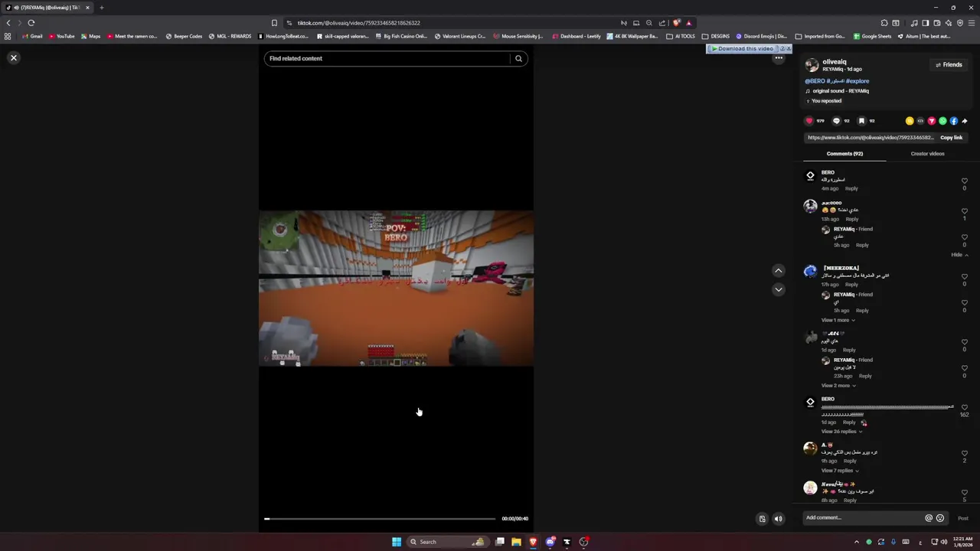Image resolution: width=980 pixels, height=551 pixels.
Task: Bookmark the video to favorites
Action: click(x=861, y=121)
